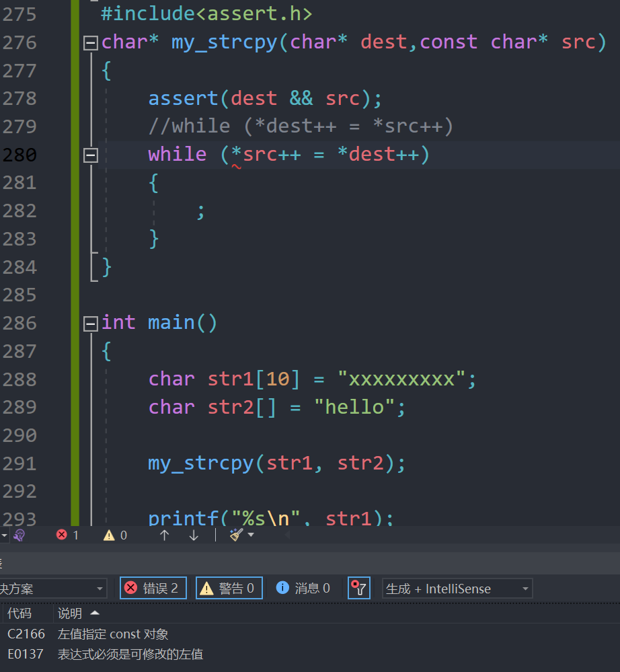Run code cleanup with the broom icon
Image resolution: width=620 pixels, height=672 pixels.
point(236,535)
